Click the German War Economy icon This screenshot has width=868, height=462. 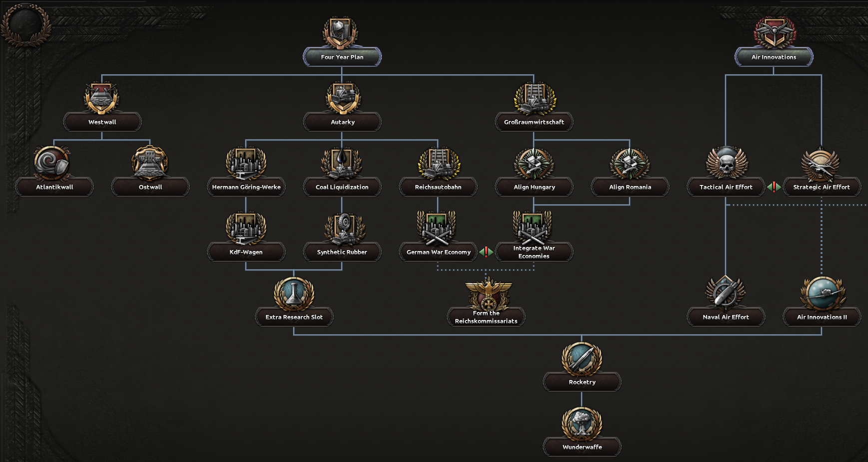[x=437, y=228]
